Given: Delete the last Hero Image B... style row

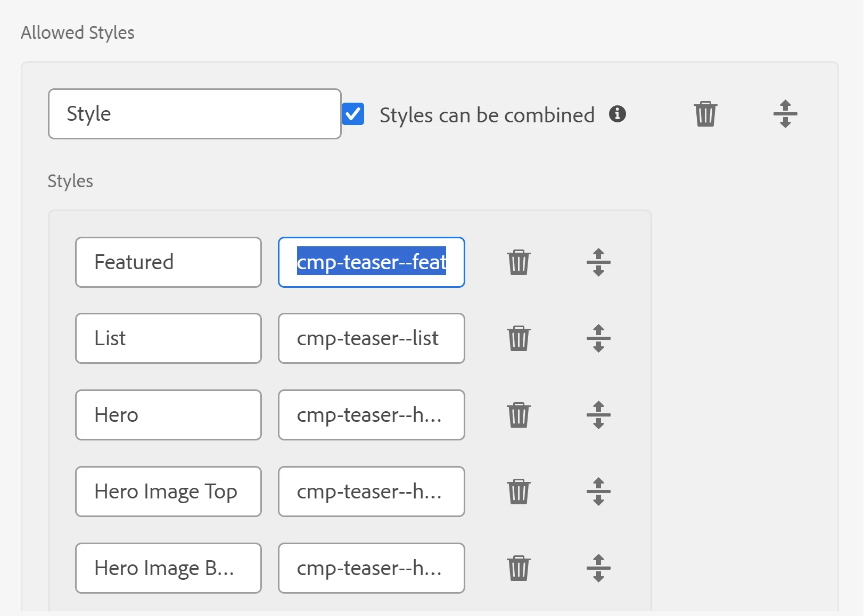Looking at the screenshot, I should (x=519, y=568).
